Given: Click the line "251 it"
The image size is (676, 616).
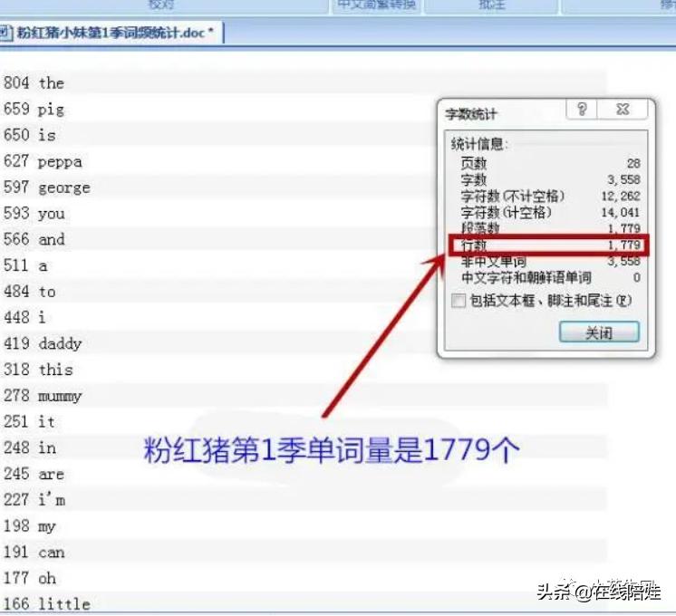Looking at the screenshot, I should (x=29, y=421).
